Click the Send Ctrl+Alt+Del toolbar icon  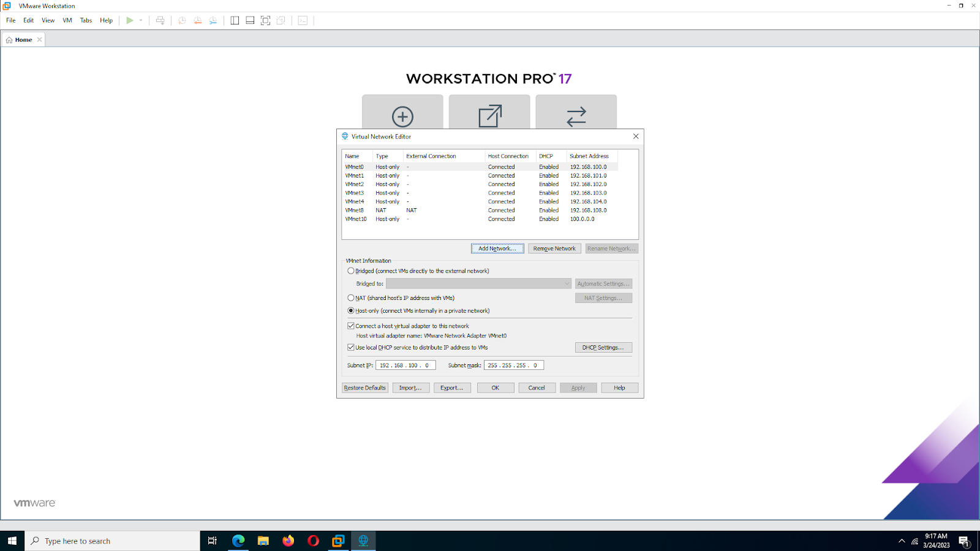tap(160, 20)
